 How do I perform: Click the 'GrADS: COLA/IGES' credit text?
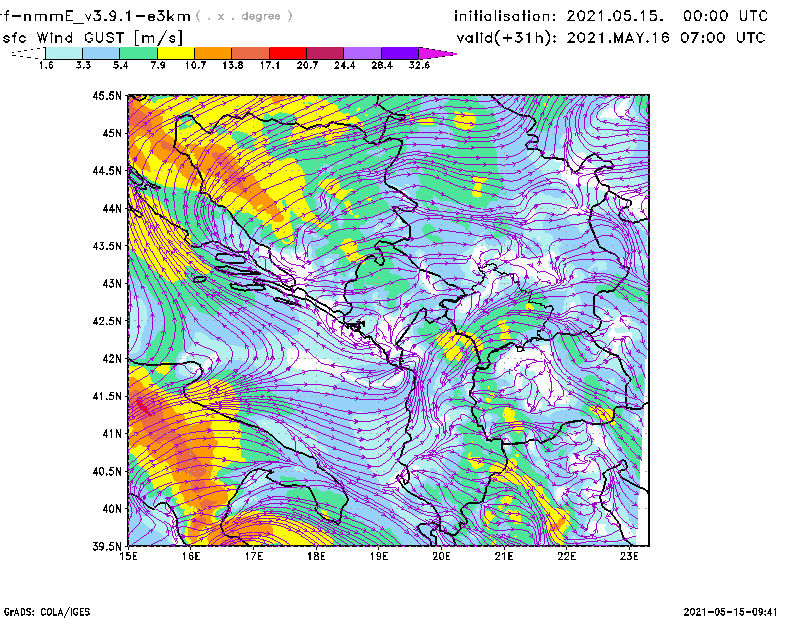click(x=47, y=612)
